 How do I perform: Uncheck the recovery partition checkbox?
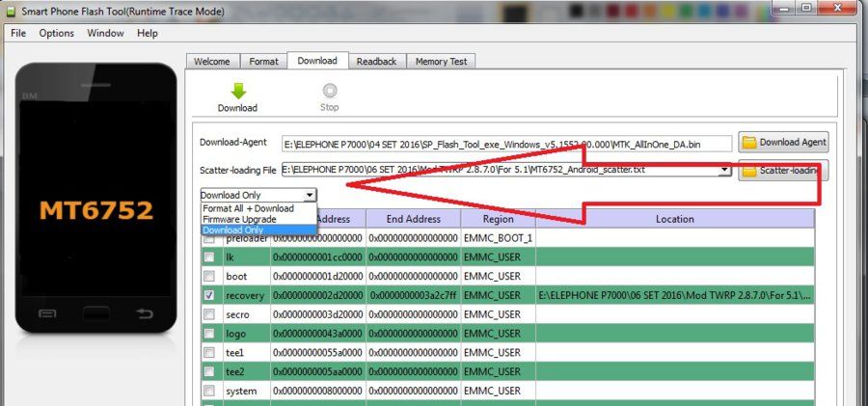click(x=209, y=295)
